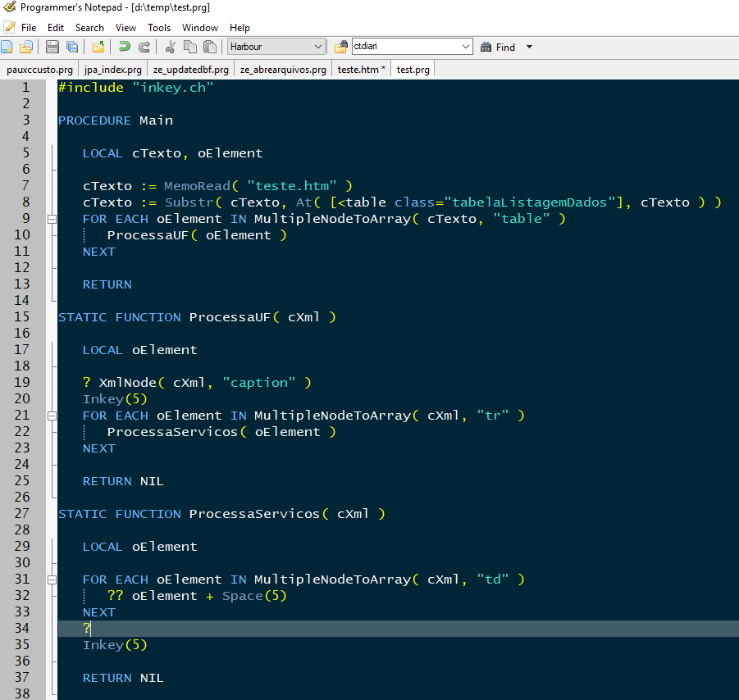Switch to the jpa_index.prg tab
This screenshot has width=739, height=700.
(113, 70)
